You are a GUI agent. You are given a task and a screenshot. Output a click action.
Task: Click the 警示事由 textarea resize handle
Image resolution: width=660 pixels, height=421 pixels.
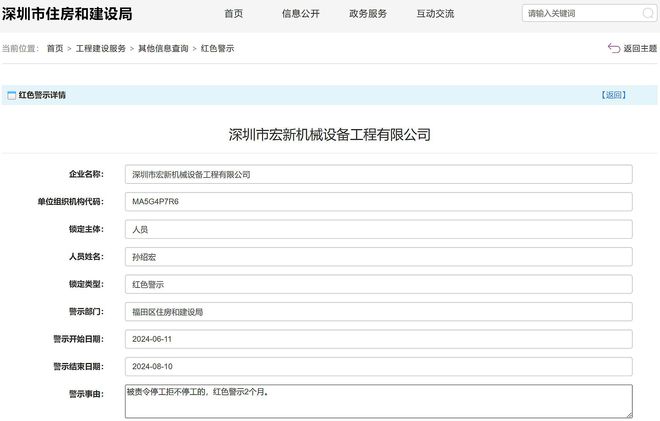pos(629,415)
